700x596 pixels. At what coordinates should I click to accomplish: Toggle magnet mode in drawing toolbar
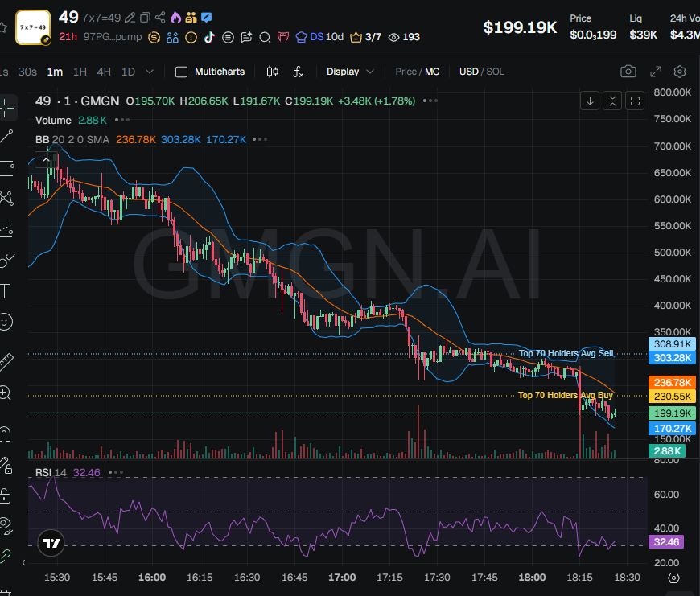point(6,434)
